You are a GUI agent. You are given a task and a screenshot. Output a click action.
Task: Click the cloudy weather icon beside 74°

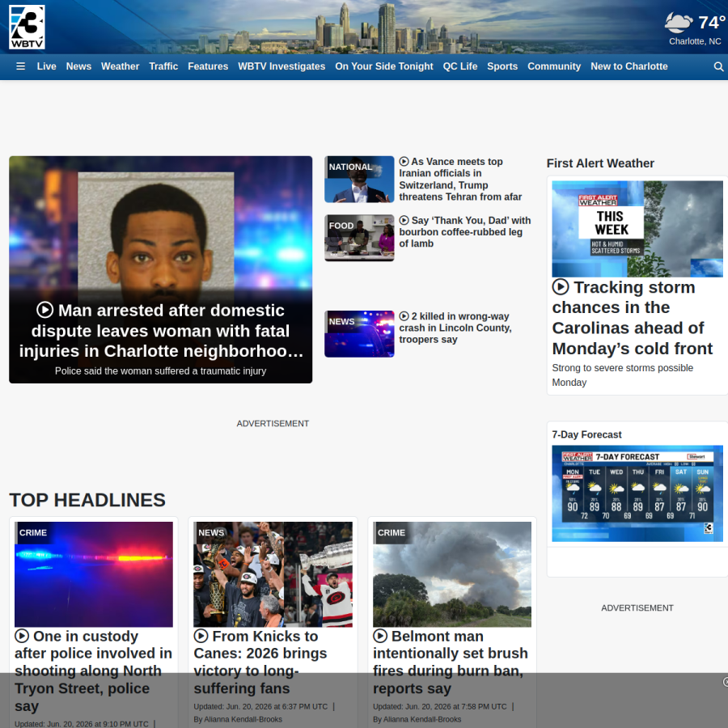pos(679,23)
